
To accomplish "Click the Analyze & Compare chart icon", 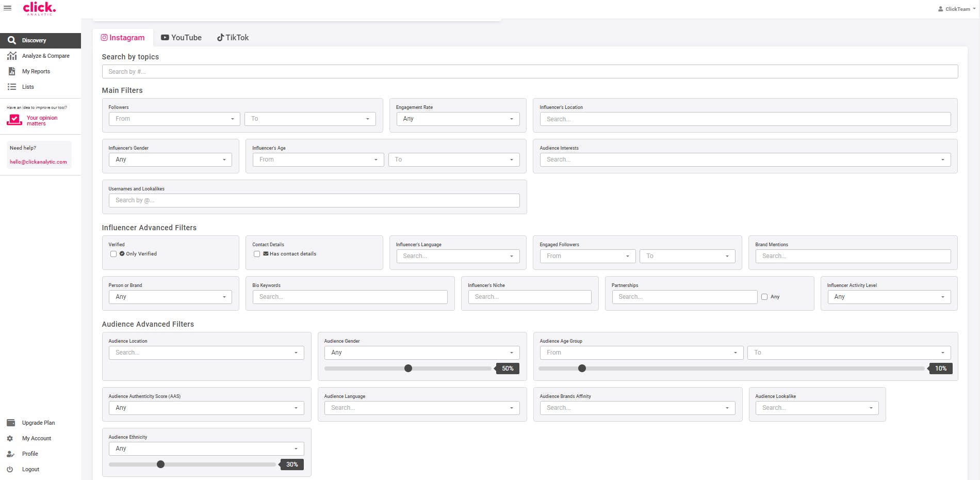I will tap(11, 56).
